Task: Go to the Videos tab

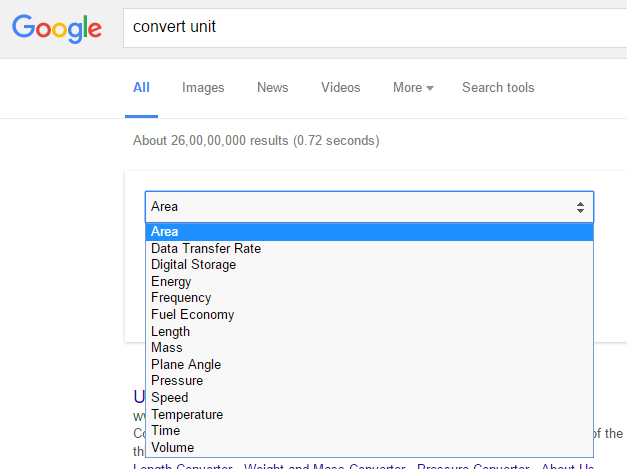Action: (340, 88)
